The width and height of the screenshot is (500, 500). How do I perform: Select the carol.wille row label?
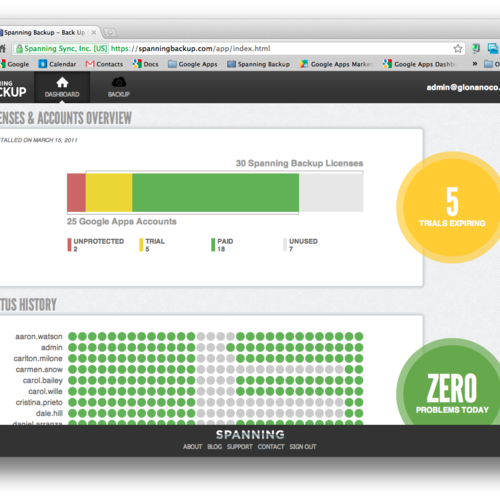point(45,391)
